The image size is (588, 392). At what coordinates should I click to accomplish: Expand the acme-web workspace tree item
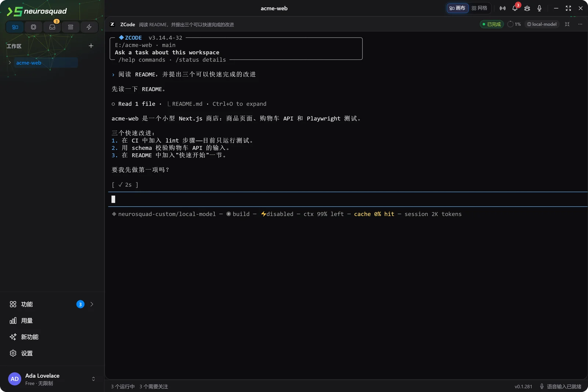point(10,62)
